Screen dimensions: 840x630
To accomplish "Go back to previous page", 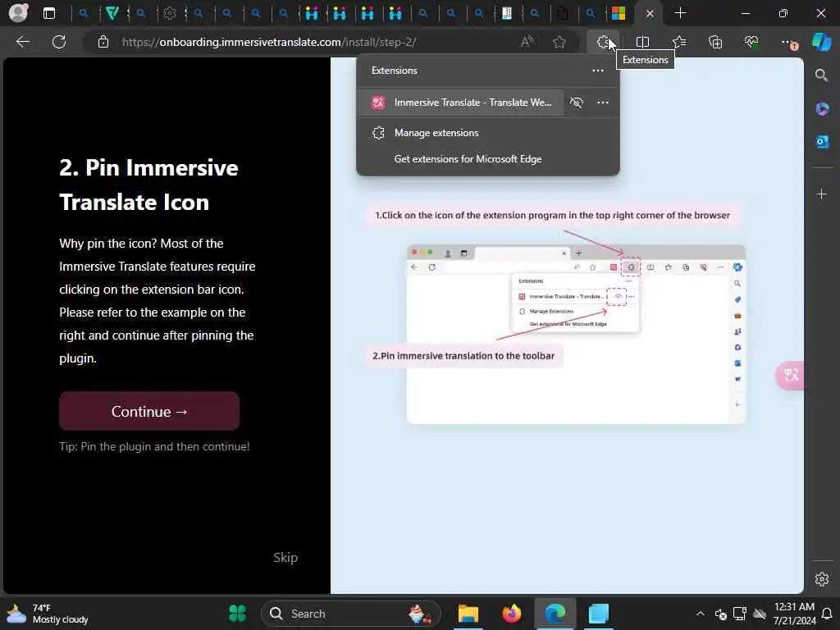I will tap(23, 42).
